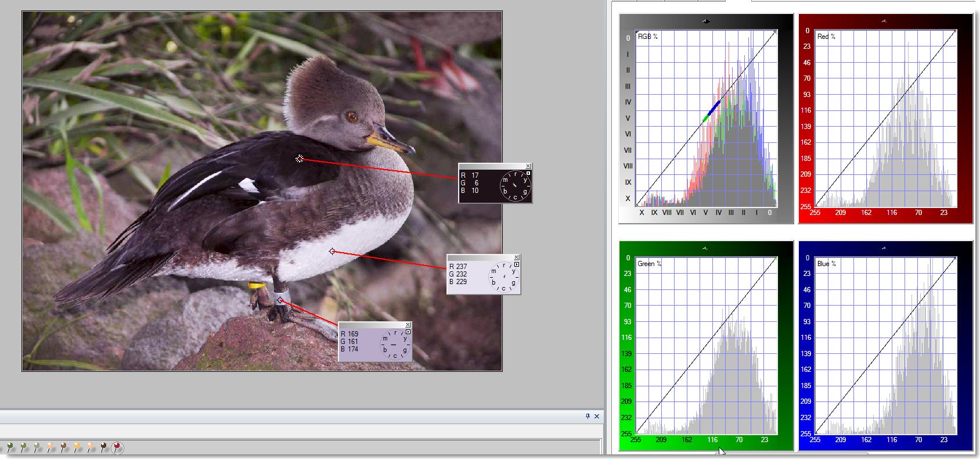Open options arrow on R 169 sampler readout
This screenshot has width=980, height=459.
[408, 332]
